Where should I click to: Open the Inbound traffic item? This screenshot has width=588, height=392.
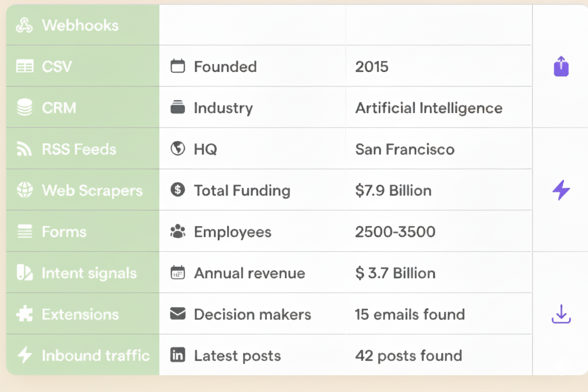pyautogui.click(x=95, y=356)
